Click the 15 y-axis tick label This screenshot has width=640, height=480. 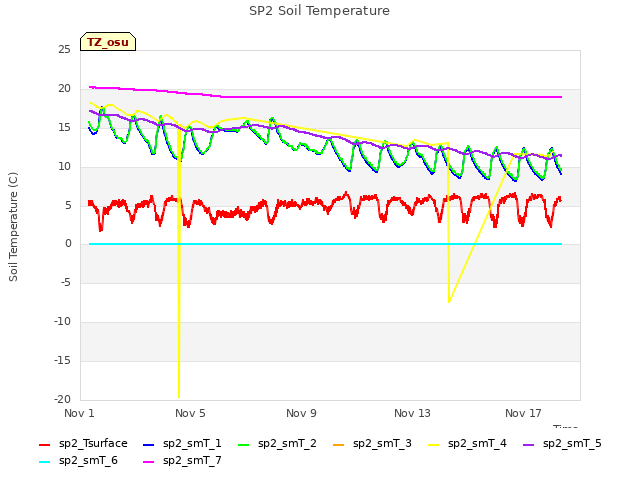pos(64,127)
